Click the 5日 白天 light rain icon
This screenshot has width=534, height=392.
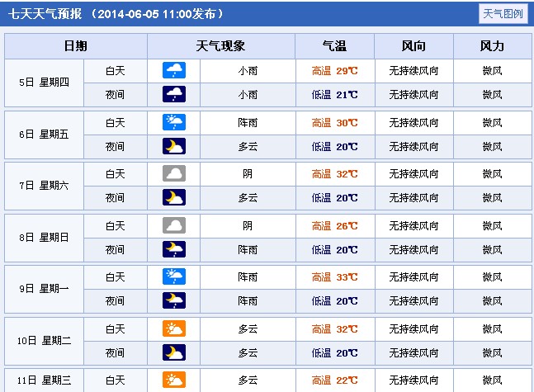click(x=174, y=71)
